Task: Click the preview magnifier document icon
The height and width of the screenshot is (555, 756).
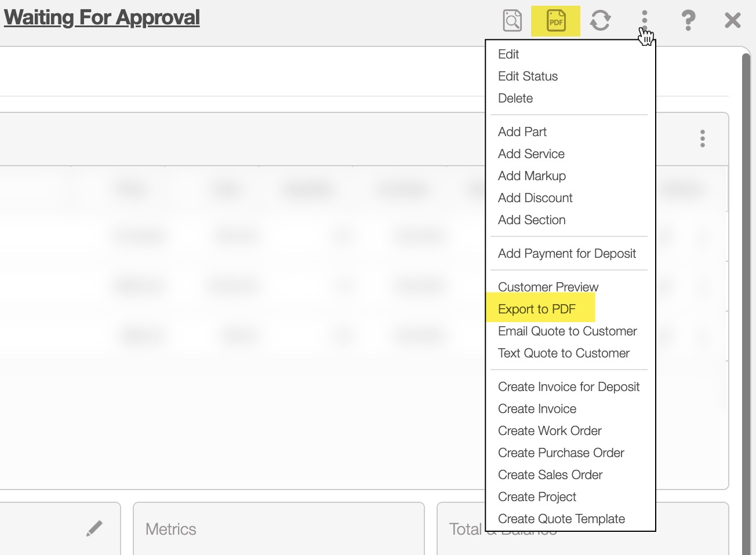Action: pyautogui.click(x=512, y=21)
